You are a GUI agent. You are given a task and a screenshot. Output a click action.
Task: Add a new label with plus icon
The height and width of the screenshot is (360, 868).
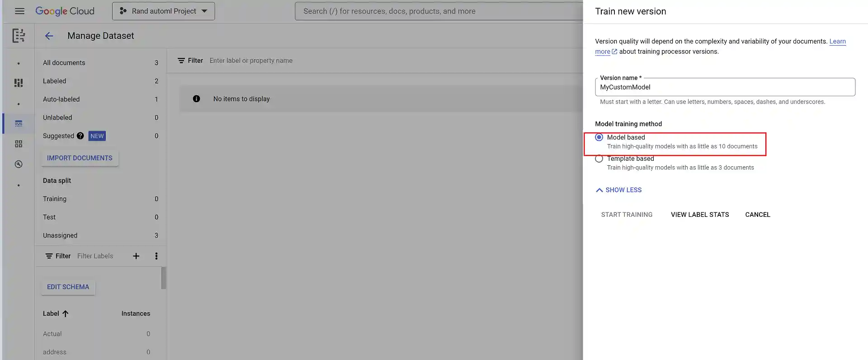[x=136, y=256]
